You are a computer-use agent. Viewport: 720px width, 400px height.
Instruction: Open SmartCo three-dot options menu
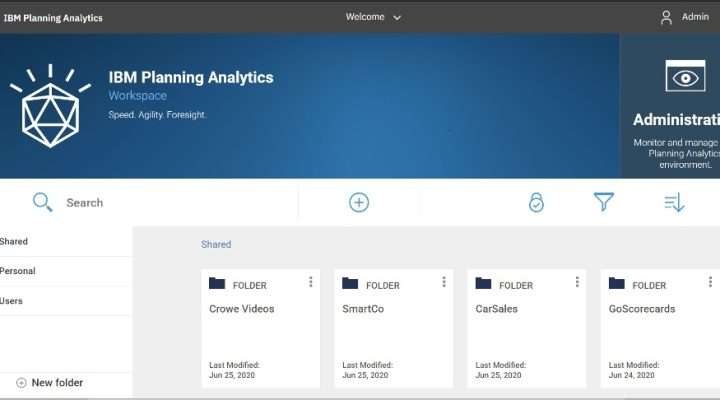point(444,282)
